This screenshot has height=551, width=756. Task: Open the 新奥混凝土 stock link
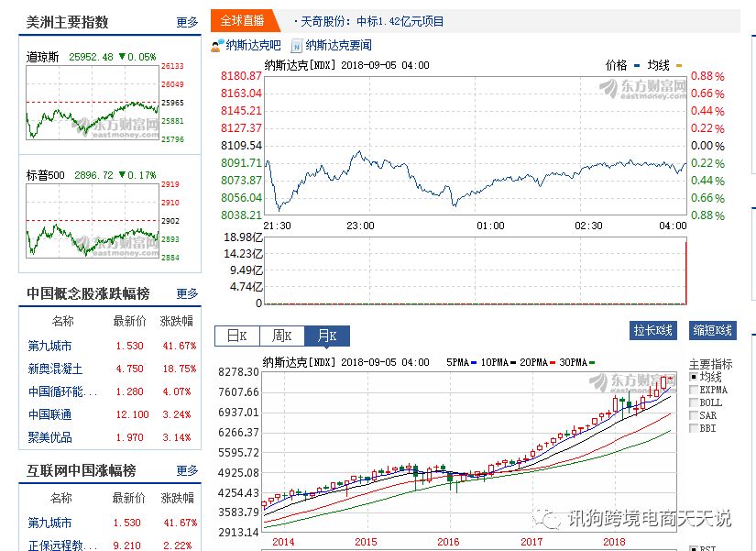[x=56, y=369]
